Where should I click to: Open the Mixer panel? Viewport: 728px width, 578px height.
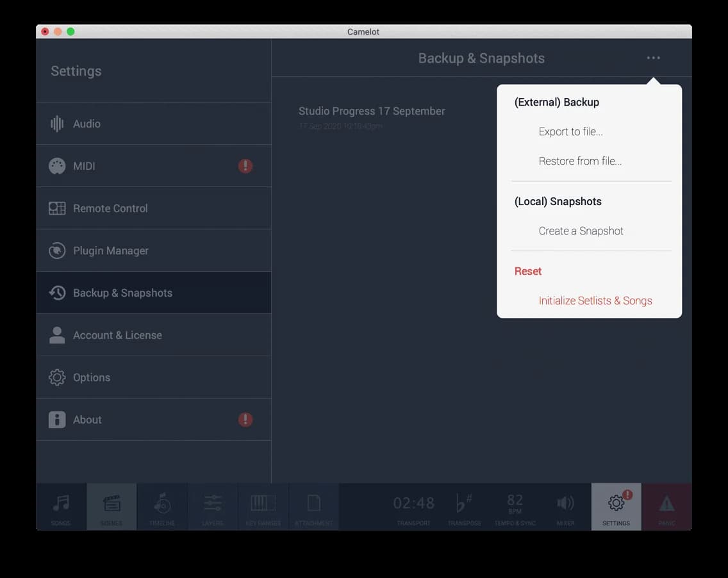pos(565,506)
